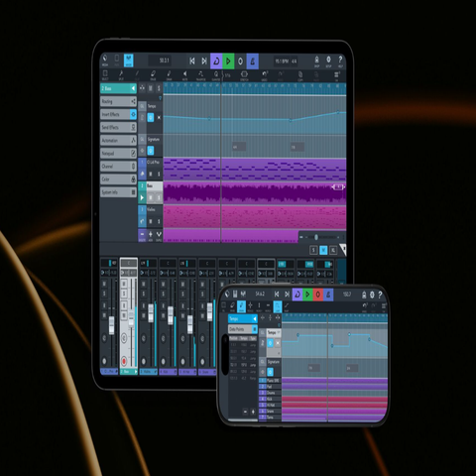
Task: Select the Erase tool in tablet toolbar
Action: point(153,75)
